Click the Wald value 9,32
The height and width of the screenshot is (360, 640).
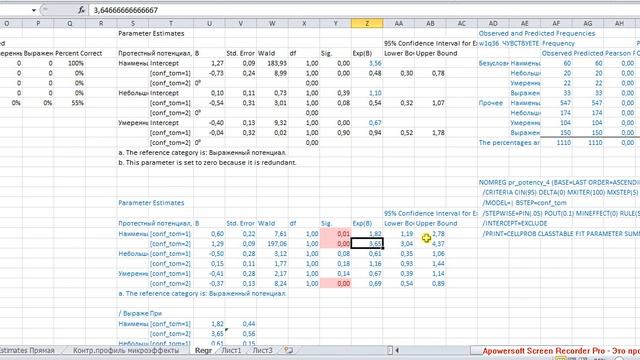point(280,123)
